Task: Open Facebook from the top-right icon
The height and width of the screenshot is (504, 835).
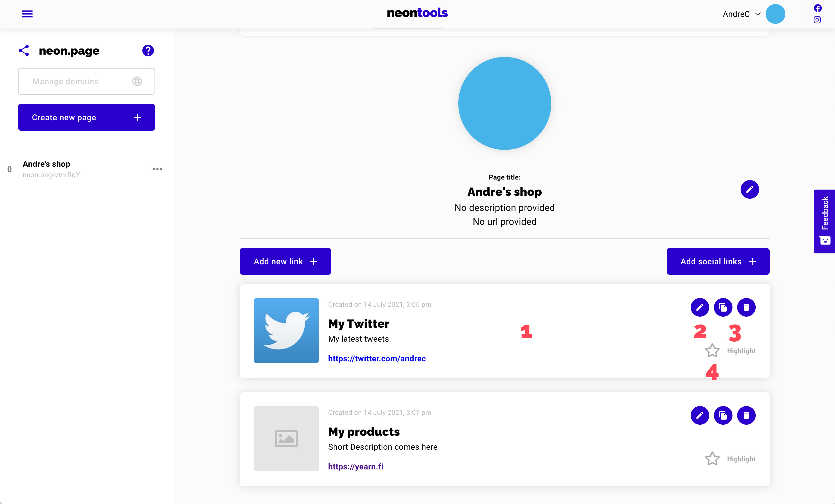Action: (x=818, y=8)
